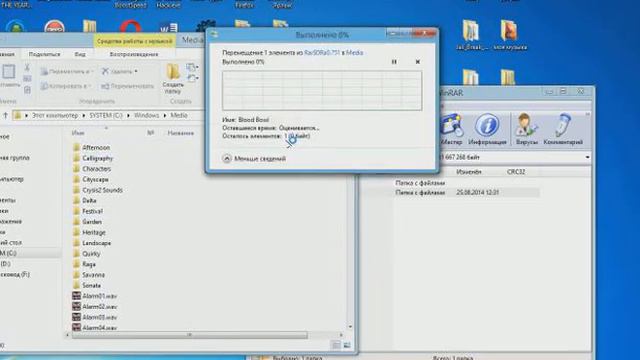Select the Savanna folder
The width and height of the screenshot is (640, 360).
[x=89, y=275]
